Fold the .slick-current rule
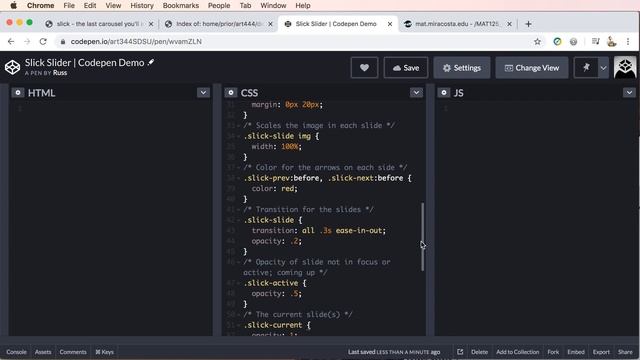 click(x=239, y=325)
